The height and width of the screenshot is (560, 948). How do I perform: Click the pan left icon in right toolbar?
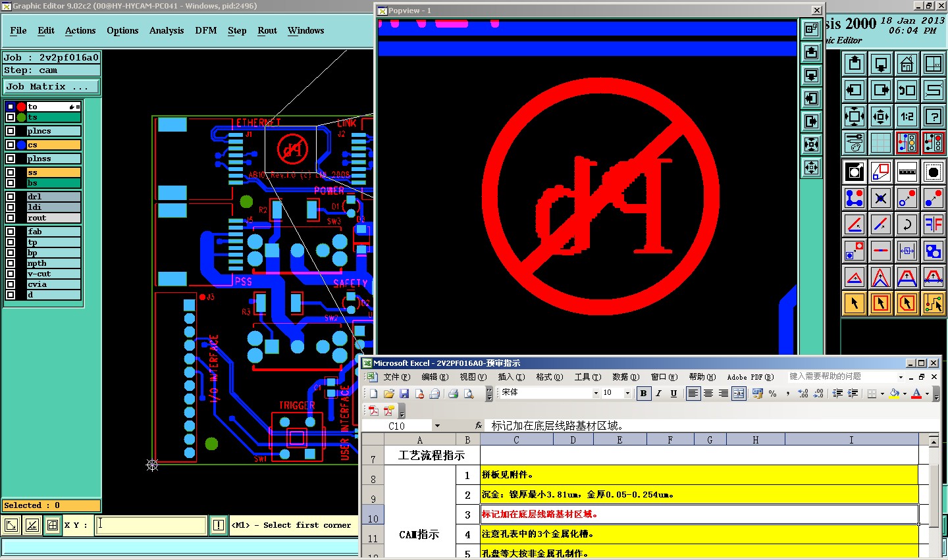pos(855,90)
